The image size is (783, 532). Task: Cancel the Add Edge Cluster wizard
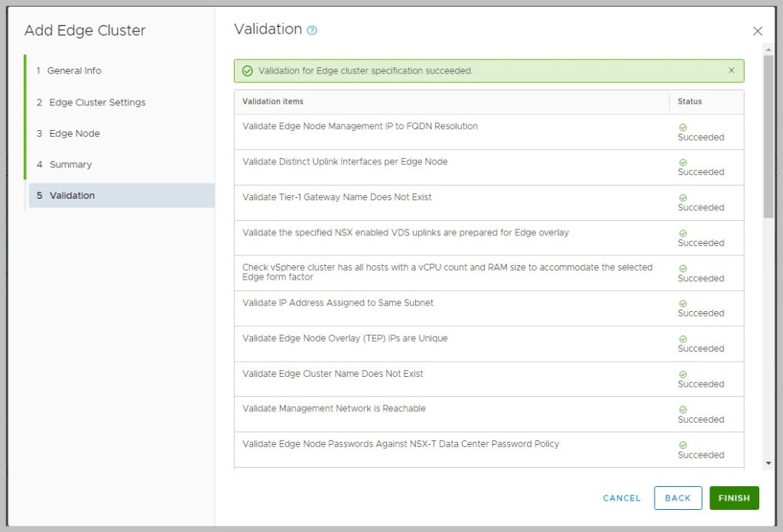[622, 498]
